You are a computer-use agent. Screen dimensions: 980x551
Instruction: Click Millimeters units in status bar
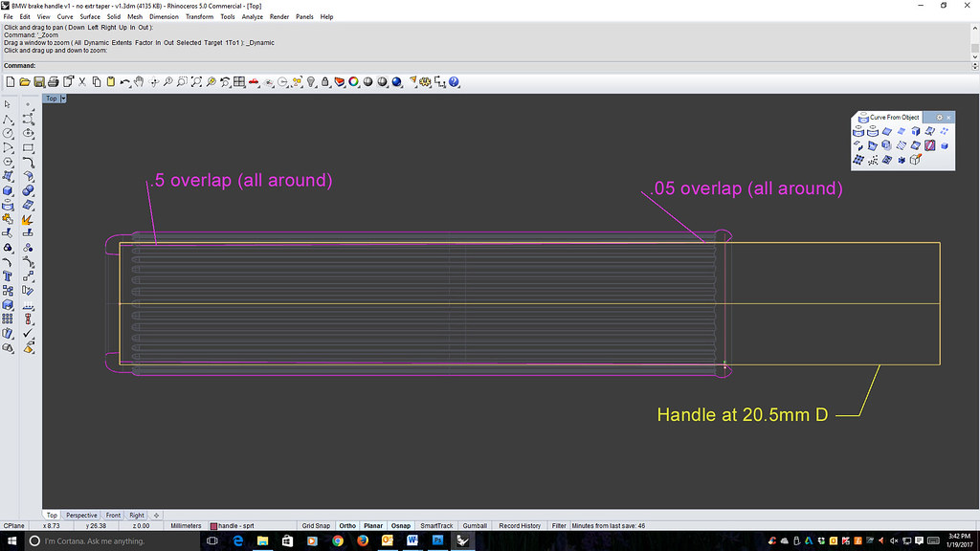pyautogui.click(x=186, y=526)
